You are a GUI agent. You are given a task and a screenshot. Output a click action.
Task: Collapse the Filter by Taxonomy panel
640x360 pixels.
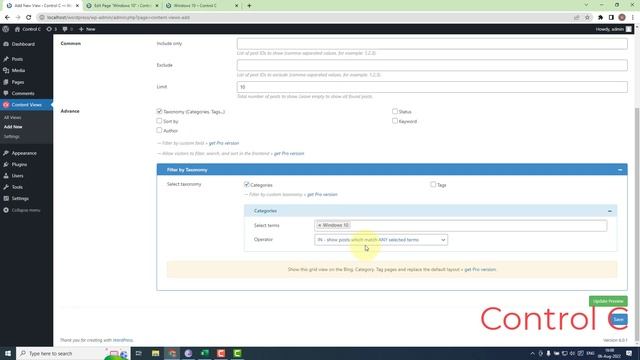[620, 170]
